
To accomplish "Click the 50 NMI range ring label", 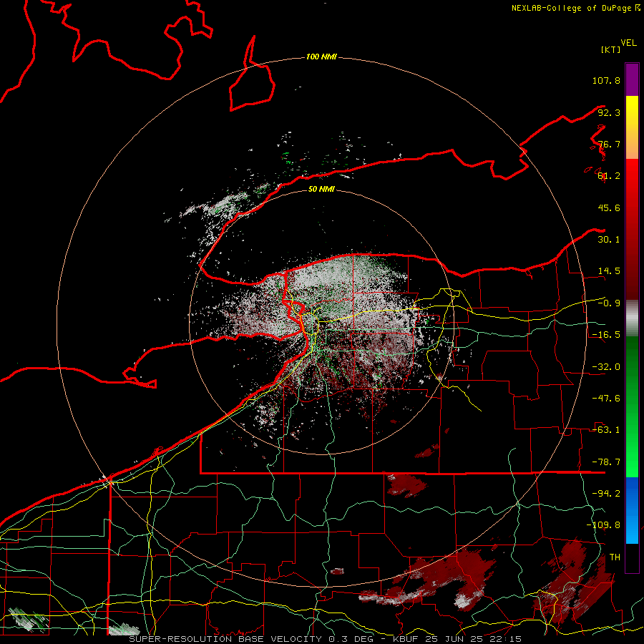I will click(x=321, y=189).
